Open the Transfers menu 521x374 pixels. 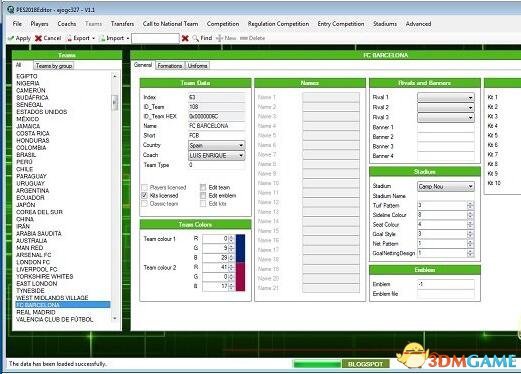tap(122, 24)
